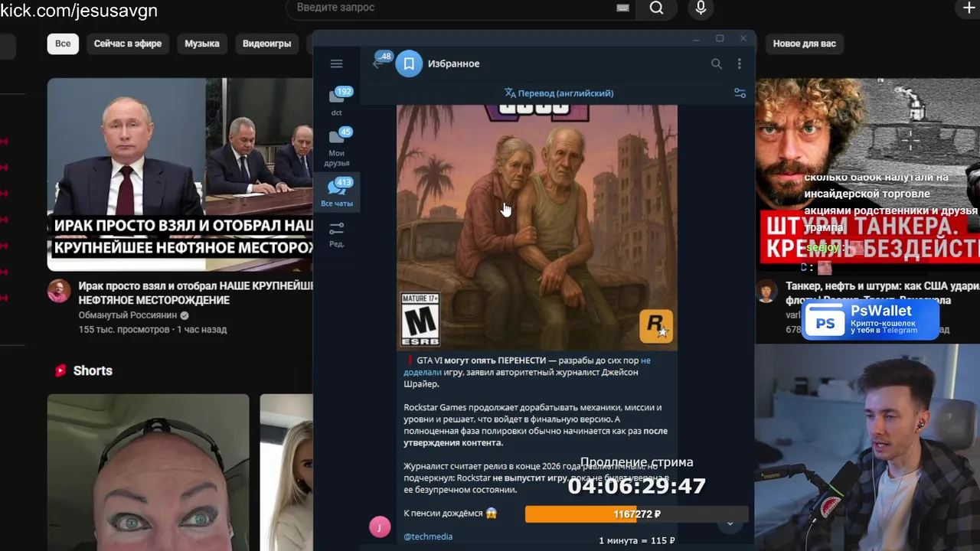Jump to bottom with the Telegram down-chevron button
The height and width of the screenshot is (551, 980).
pos(730,523)
